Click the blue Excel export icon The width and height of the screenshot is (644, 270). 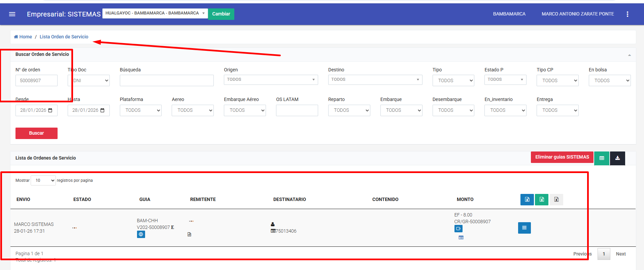pos(527,200)
